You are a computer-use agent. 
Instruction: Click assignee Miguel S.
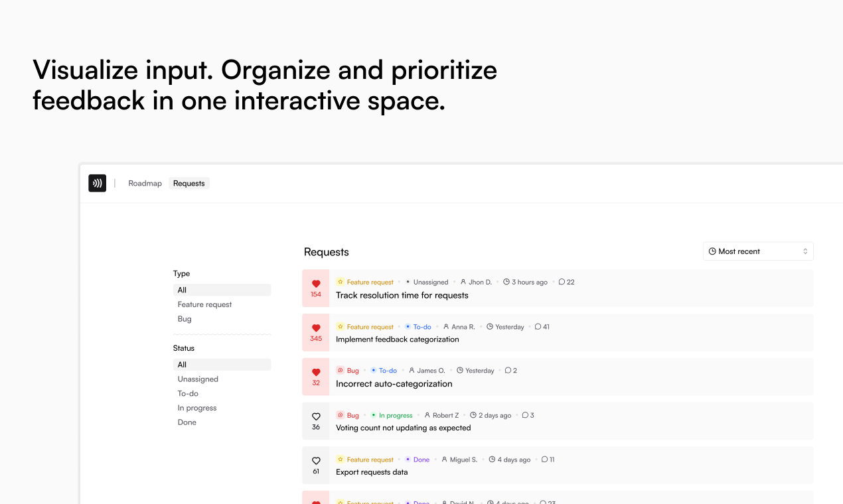(x=459, y=460)
